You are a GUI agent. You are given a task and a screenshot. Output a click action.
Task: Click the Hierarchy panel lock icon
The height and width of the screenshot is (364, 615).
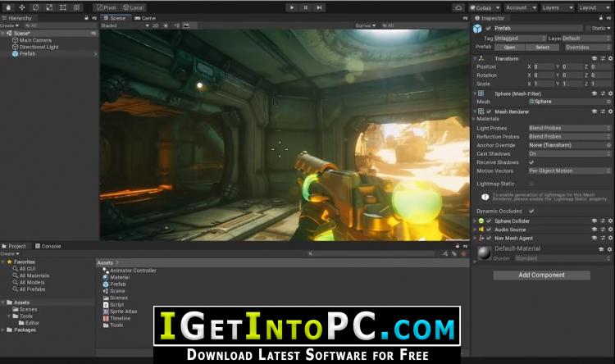86,18
